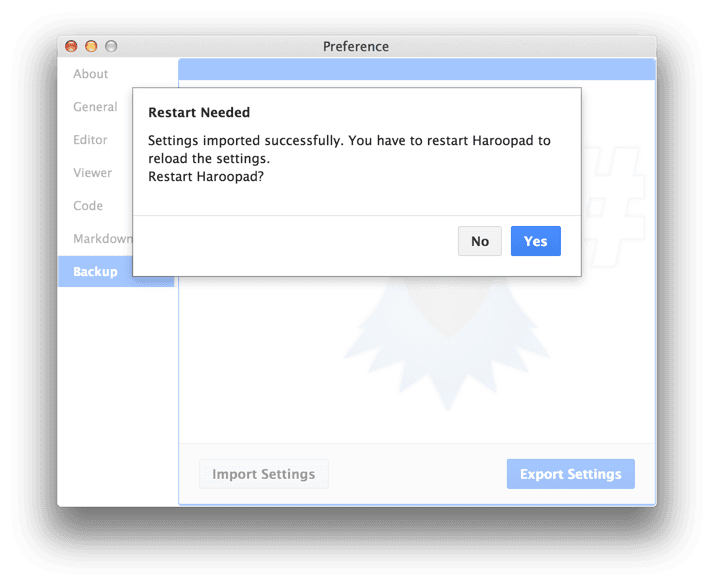Click the gray zoom window button
The image size is (714, 586).
click(x=111, y=46)
